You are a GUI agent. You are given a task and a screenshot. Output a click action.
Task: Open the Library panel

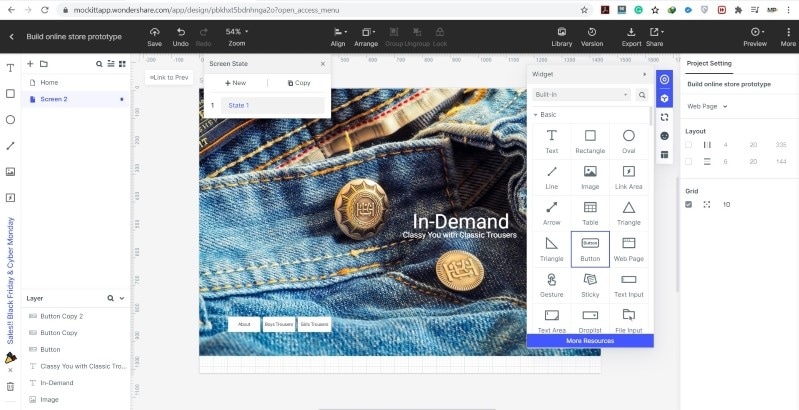[x=562, y=32]
